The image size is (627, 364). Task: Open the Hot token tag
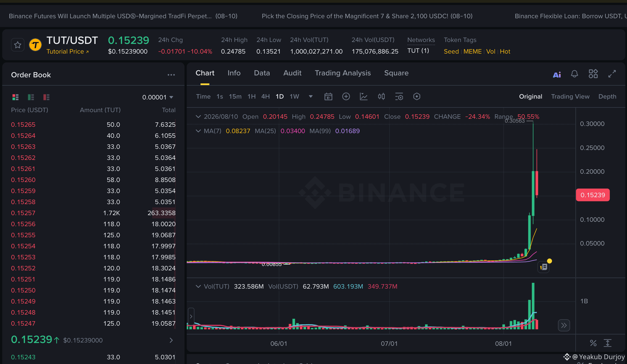click(505, 52)
